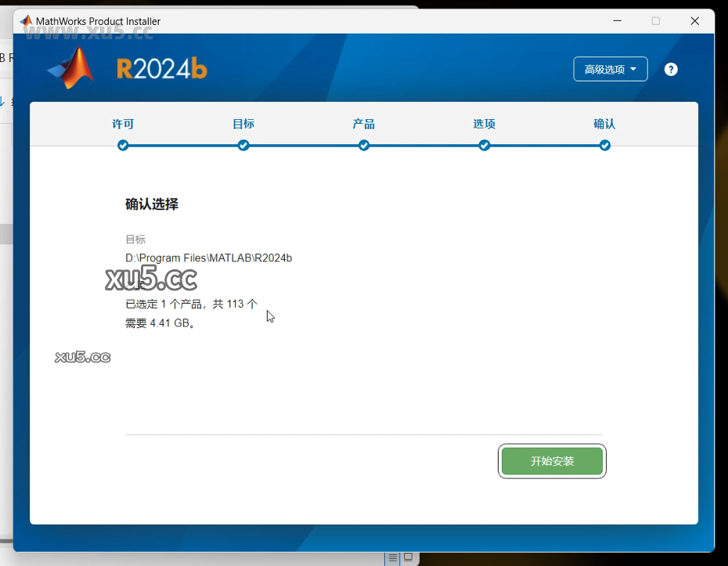Viewport: 728px width, 566px height.
Task: Click the checkmark icon under 确认
Action: point(605,145)
